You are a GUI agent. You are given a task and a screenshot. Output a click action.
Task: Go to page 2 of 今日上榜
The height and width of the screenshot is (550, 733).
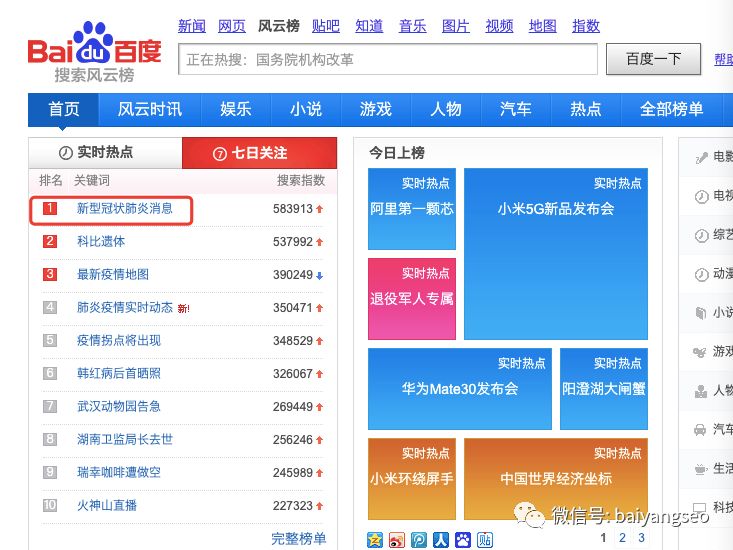(622, 538)
